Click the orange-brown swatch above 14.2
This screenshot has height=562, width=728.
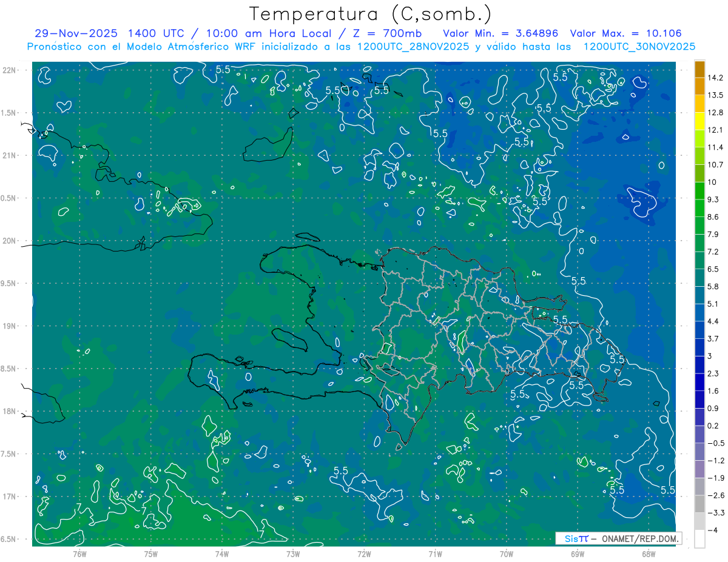(699, 69)
